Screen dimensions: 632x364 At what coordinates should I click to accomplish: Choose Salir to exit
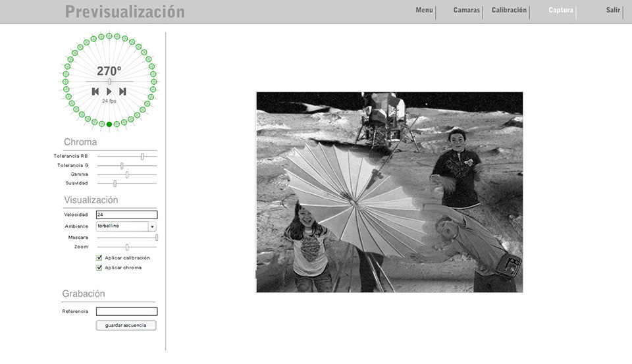point(613,10)
